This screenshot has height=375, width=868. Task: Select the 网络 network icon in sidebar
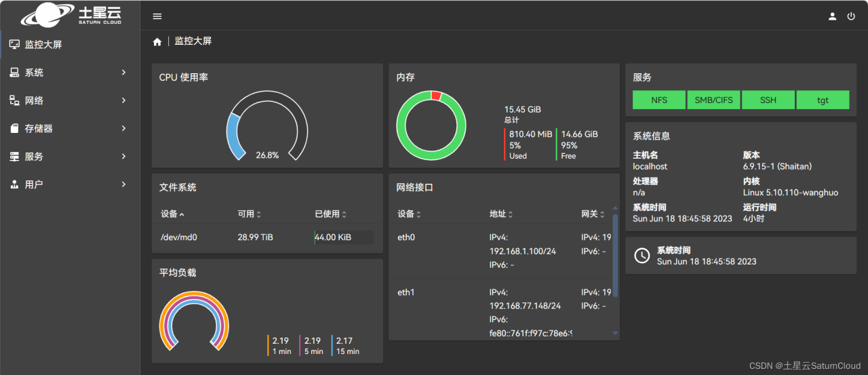pos(14,100)
